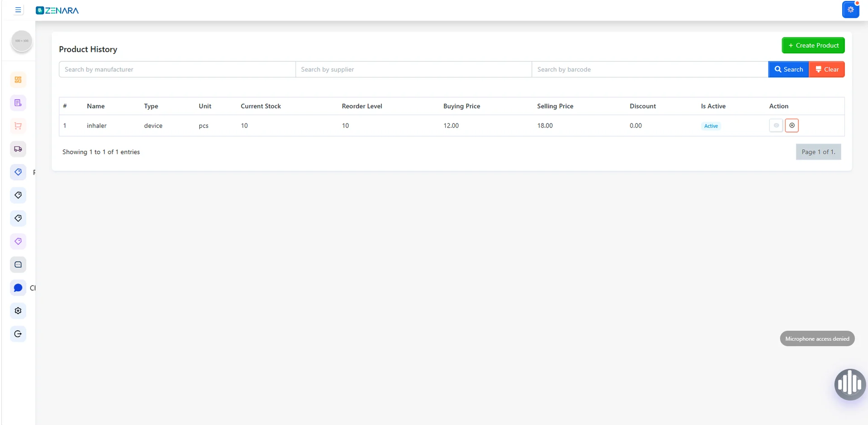Click the blue Search button

click(x=788, y=69)
